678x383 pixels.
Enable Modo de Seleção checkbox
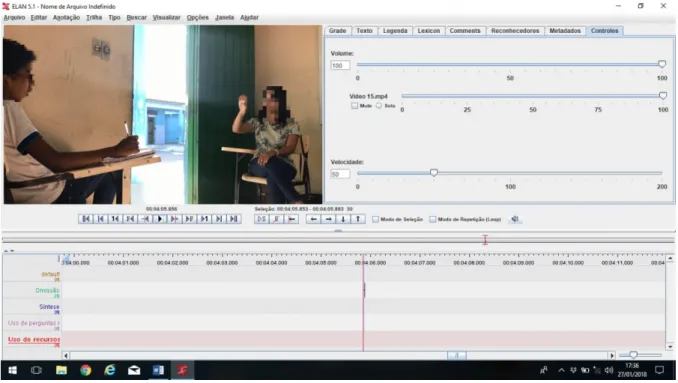375,220
